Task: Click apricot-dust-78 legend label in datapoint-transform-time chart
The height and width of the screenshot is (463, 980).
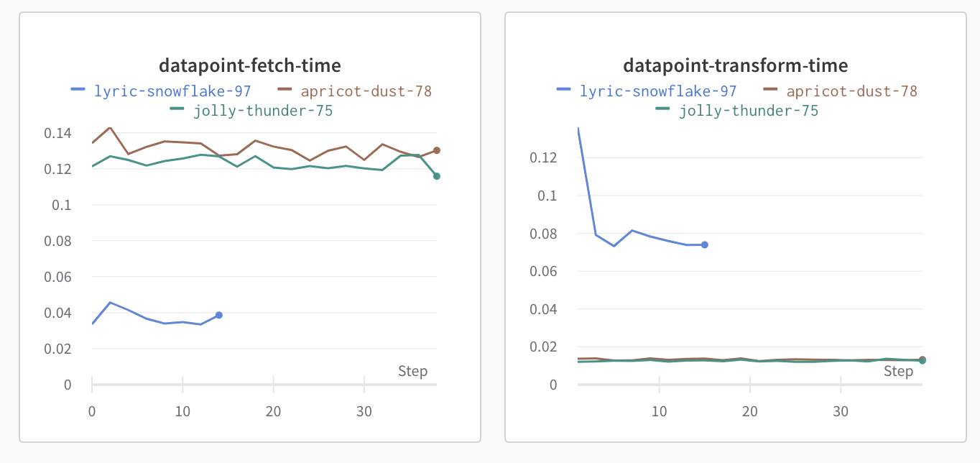Action: pyautogui.click(x=852, y=91)
